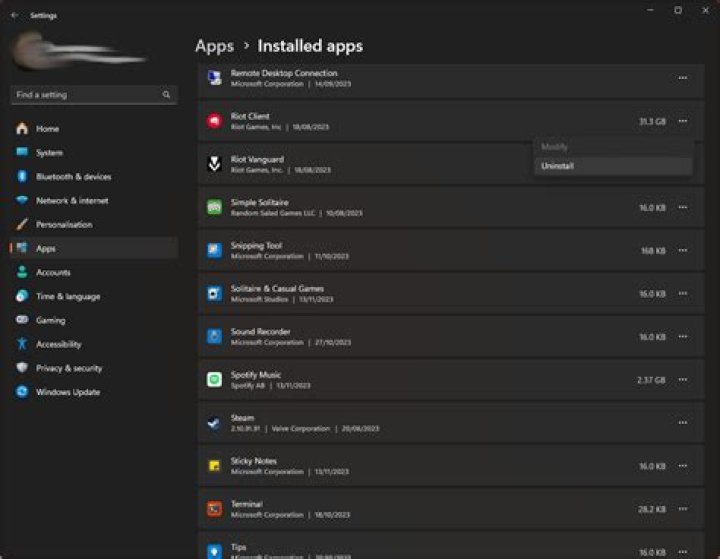This screenshot has height=559, width=720.
Task: Choose Uninstall from the context menu
Action: click(613, 166)
